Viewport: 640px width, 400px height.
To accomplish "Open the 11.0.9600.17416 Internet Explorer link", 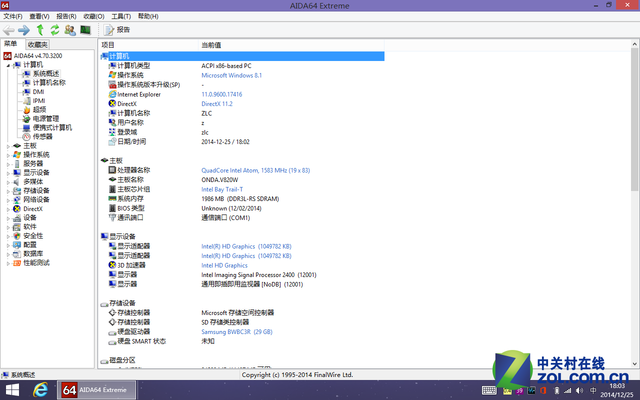I will (222, 94).
